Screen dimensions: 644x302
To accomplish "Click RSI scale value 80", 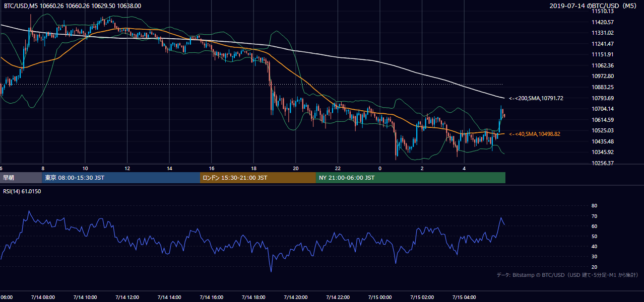I will (x=594, y=206).
